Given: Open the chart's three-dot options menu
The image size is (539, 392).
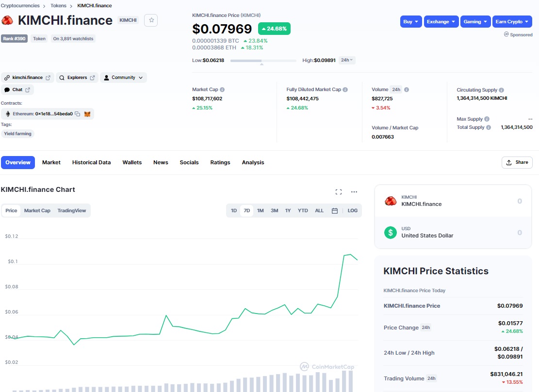Looking at the screenshot, I should point(354,192).
